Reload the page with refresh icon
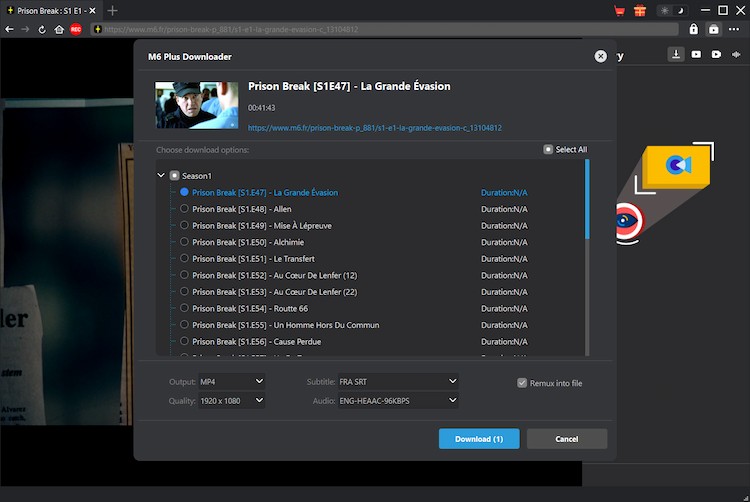This screenshot has height=502, width=750. (42, 30)
